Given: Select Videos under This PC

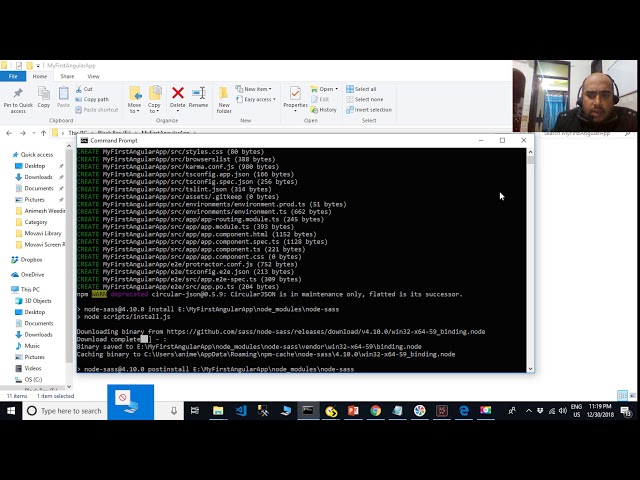Looking at the screenshot, I should [33, 368].
